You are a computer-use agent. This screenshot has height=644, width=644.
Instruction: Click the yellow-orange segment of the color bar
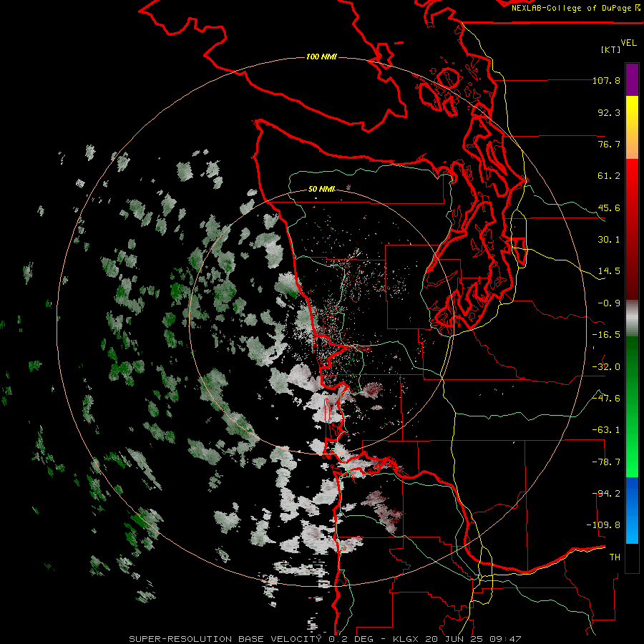click(x=632, y=127)
